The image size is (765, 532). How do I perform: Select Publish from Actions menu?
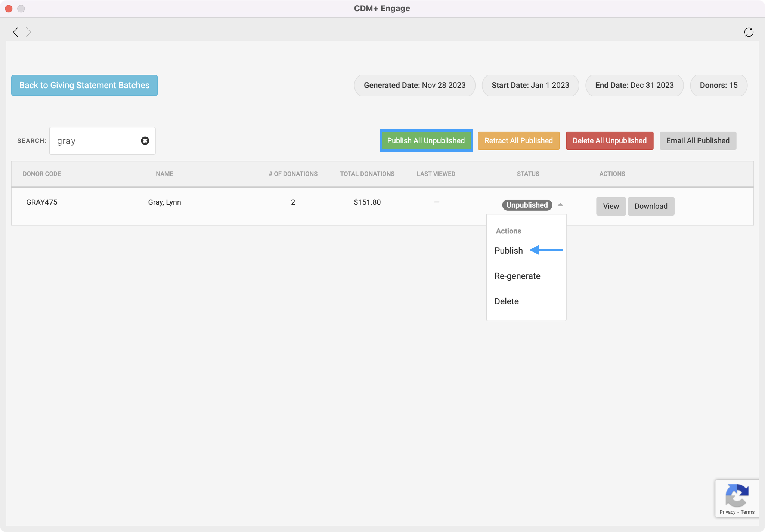[508, 251]
